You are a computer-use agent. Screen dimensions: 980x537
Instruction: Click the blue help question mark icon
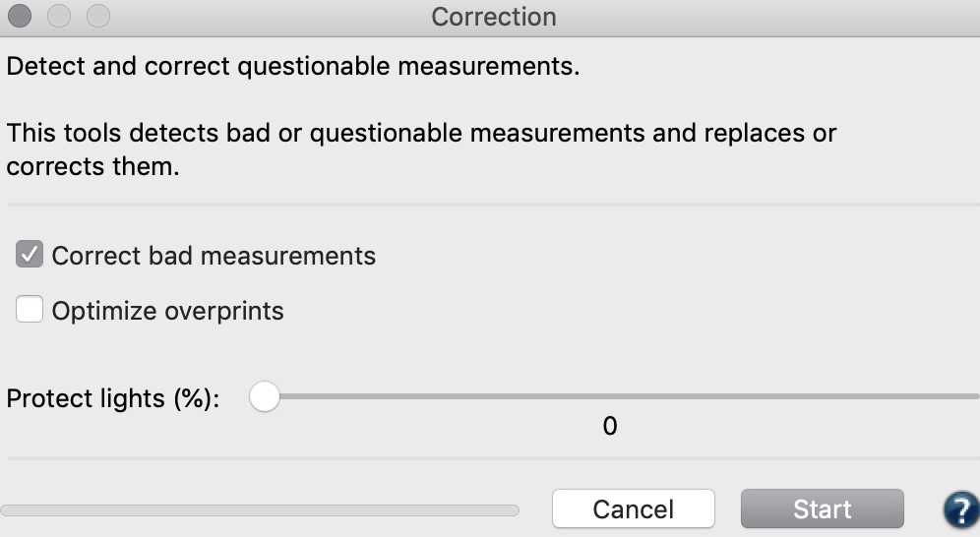(959, 509)
